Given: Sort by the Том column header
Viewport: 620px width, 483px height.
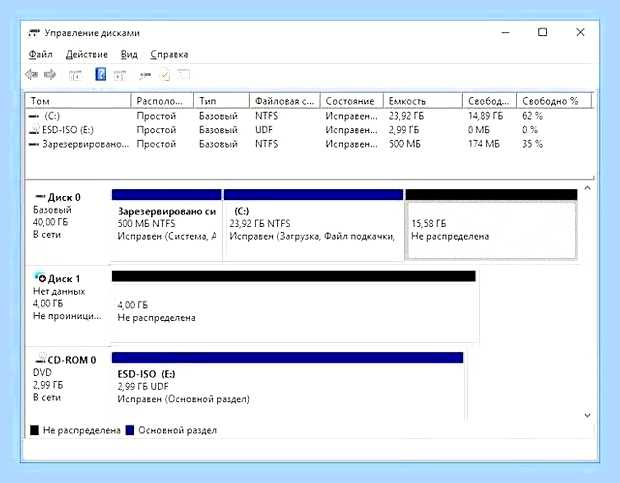Looking at the screenshot, I should click(78, 101).
